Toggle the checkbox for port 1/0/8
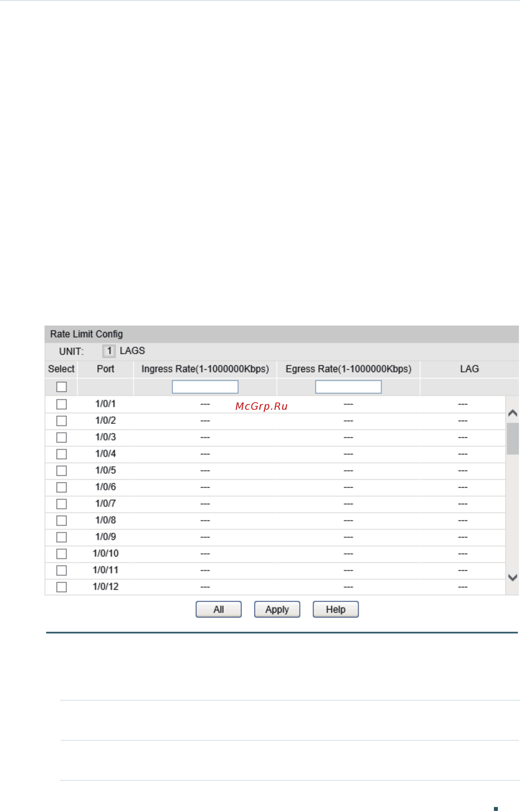This screenshot has height=812, width=520. [x=61, y=520]
